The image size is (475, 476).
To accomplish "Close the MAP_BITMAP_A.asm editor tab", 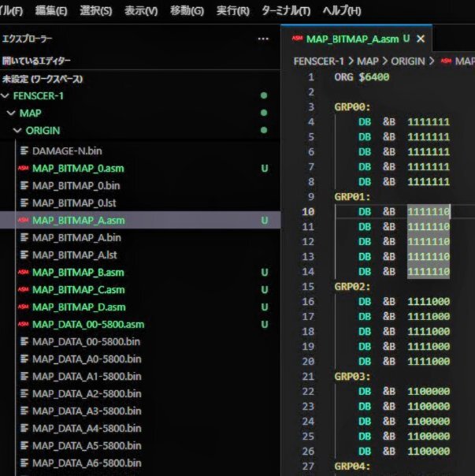I will (x=421, y=39).
